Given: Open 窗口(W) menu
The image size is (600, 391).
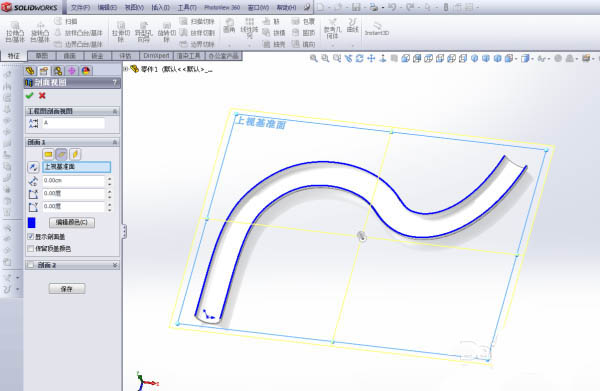Looking at the screenshot, I should [258, 7].
